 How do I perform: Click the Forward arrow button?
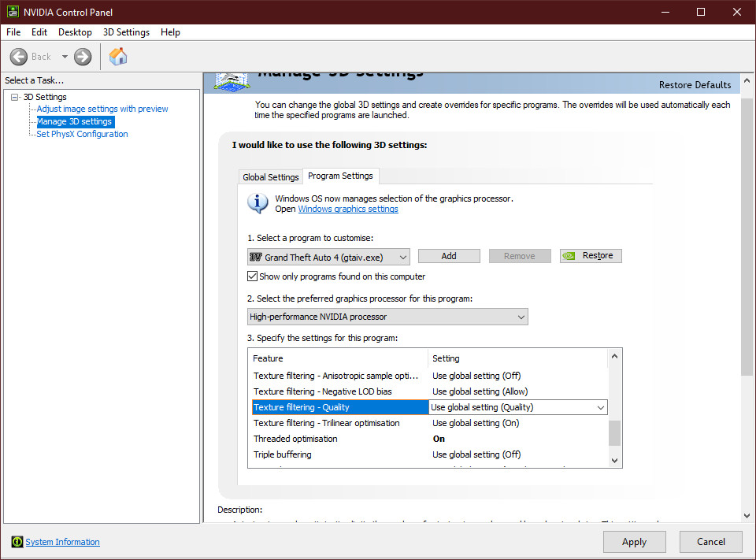[x=83, y=57]
